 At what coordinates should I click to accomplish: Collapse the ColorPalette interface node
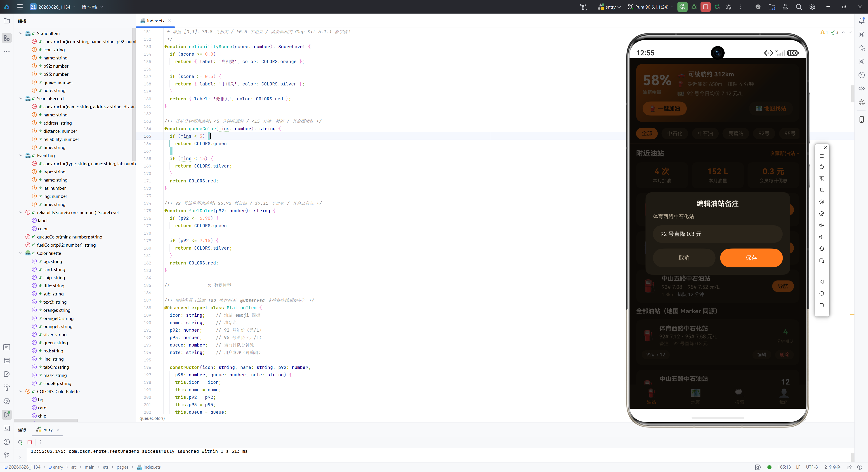(x=21, y=253)
